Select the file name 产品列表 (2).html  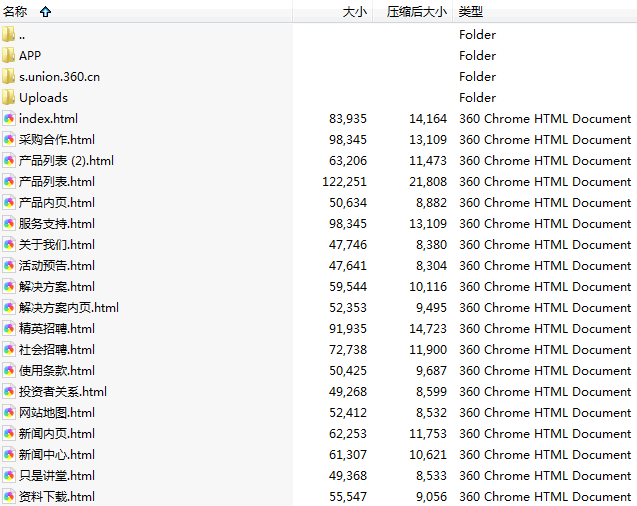click(x=66, y=161)
